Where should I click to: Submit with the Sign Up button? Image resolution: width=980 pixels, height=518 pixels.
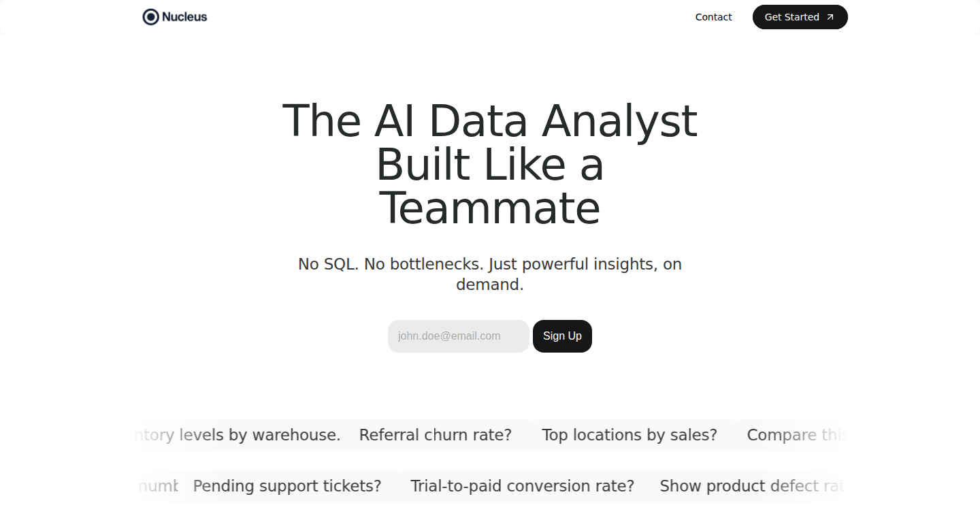click(x=562, y=336)
